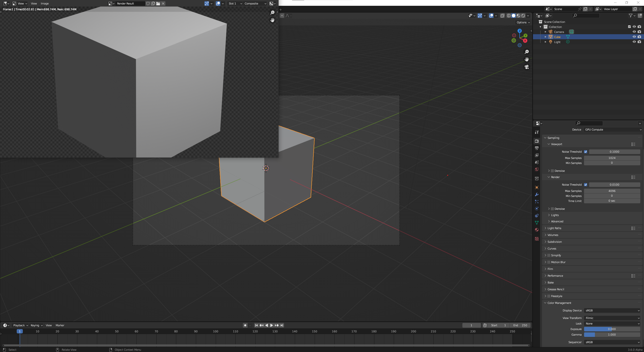Jump to the last frame of the animation
The width and height of the screenshot is (644, 352).
coord(282,325)
